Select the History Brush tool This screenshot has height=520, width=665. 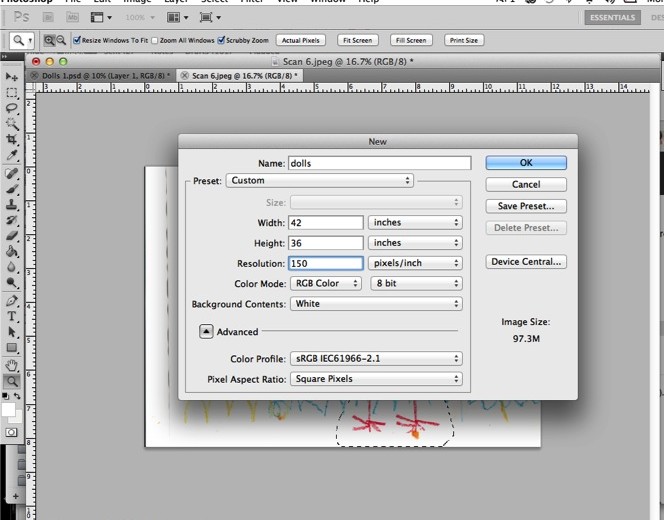pos(11,221)
